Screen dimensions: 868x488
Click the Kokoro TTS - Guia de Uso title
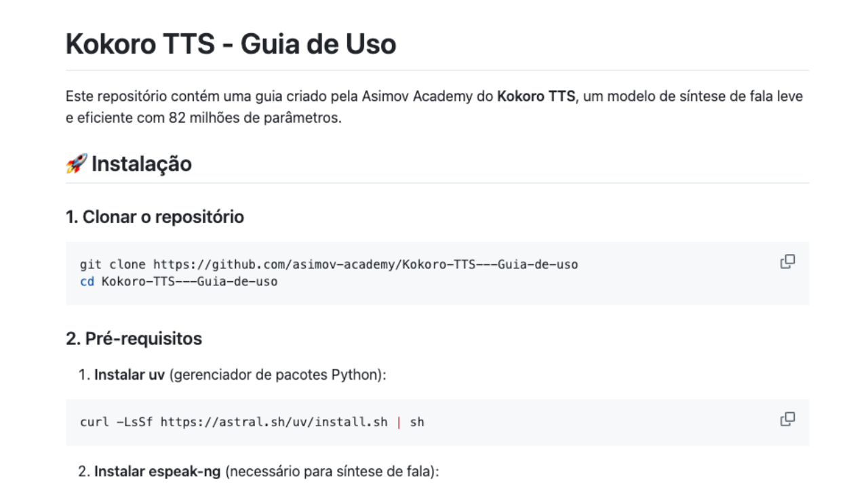point(231,44)
